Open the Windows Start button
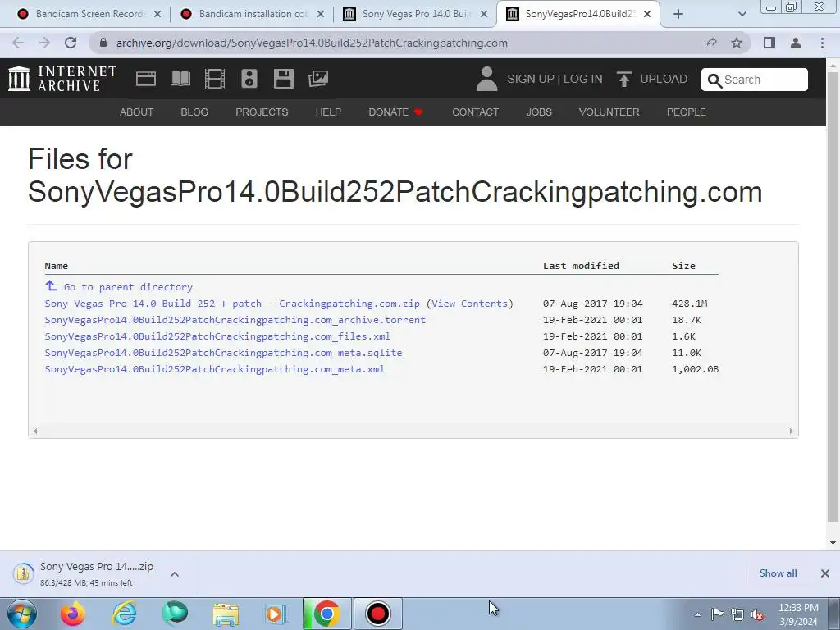Image resolution: width=840 pixels, height=630 pixels. (22, 614)
